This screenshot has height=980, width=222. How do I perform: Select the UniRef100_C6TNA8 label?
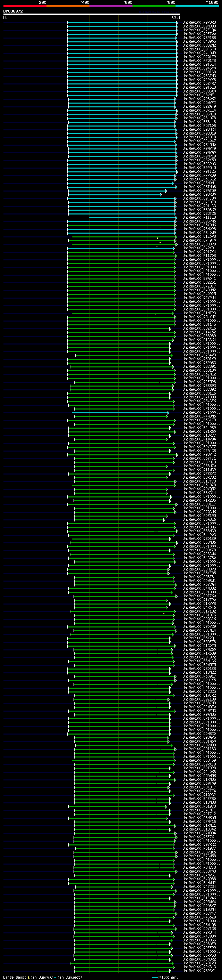click(x=199, y=187)
